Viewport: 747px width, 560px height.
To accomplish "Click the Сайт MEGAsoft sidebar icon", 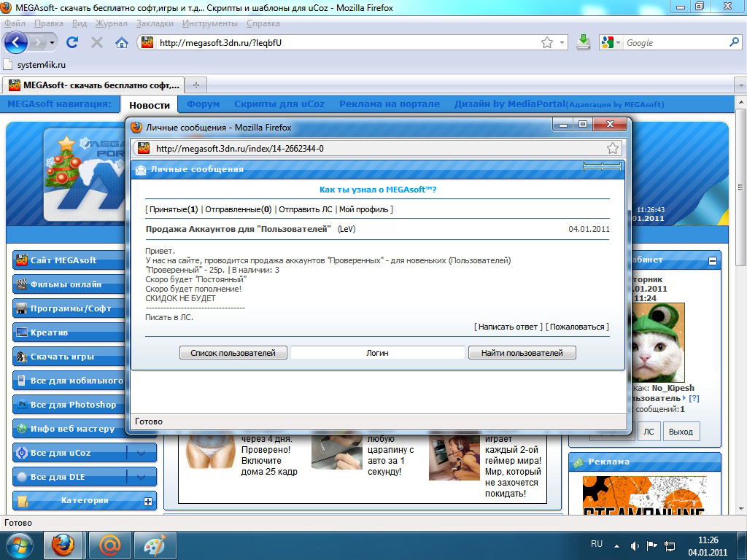I will pos(22,260).
